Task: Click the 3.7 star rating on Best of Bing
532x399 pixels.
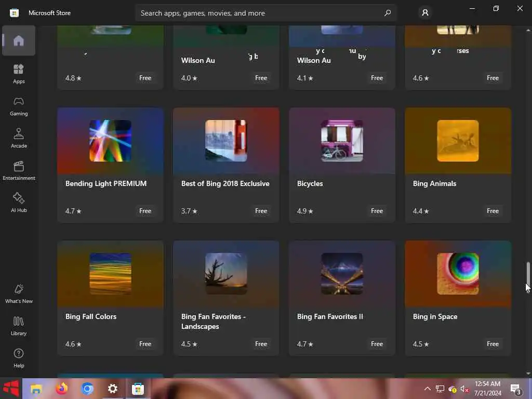Action: click(189, 211)
